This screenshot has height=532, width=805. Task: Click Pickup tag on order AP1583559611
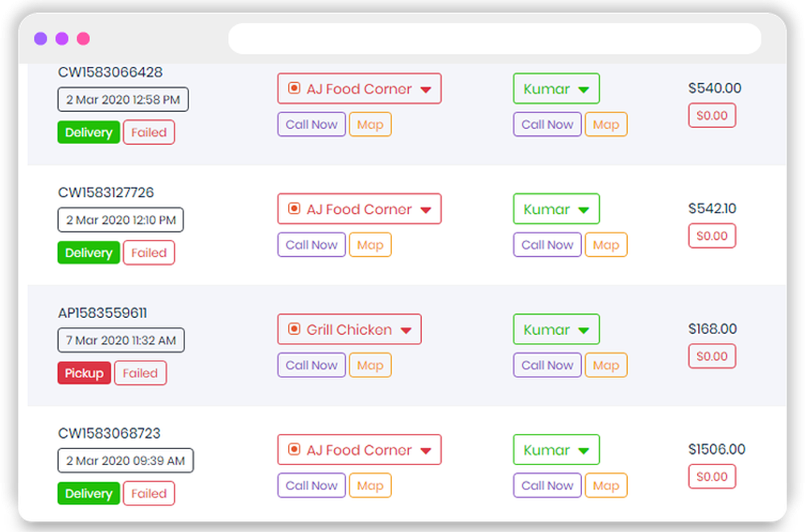click(85, 373)
